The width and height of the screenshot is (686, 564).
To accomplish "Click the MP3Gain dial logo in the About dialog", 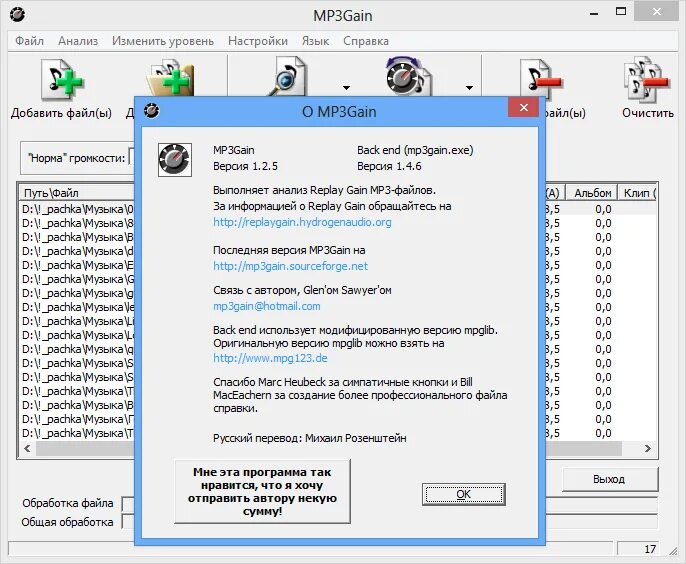I will pos(175,160).
